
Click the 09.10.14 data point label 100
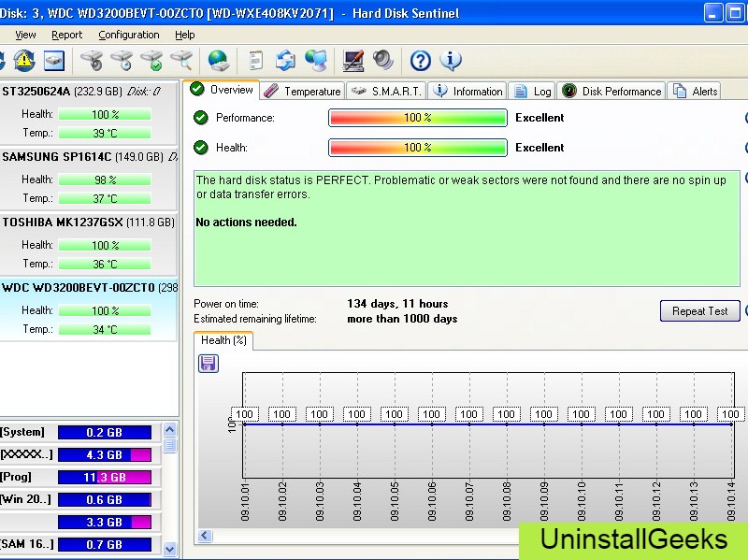click(730, 414)
